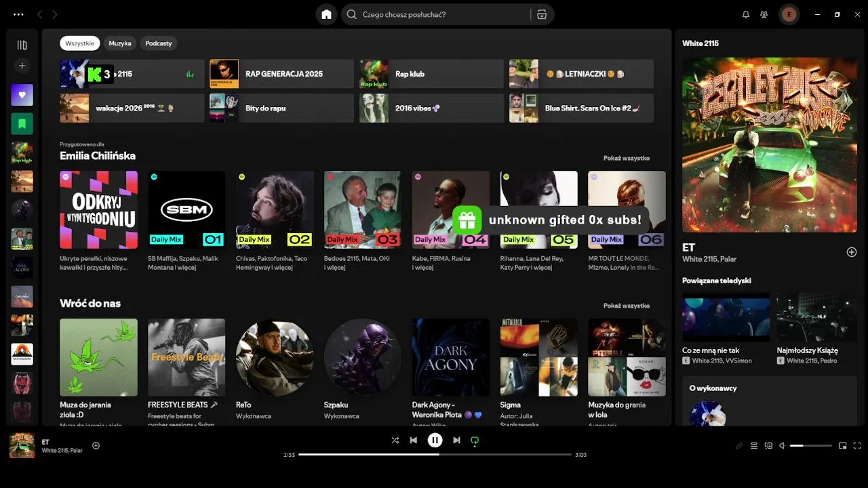
Task: Select the Wszystkie filter chip
Action: tap(80, 43)
